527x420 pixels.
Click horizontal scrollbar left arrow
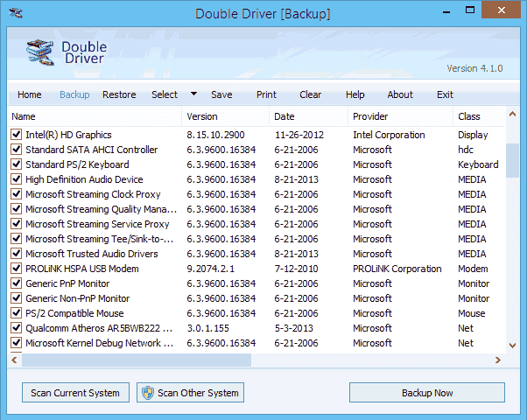point(14,360)
